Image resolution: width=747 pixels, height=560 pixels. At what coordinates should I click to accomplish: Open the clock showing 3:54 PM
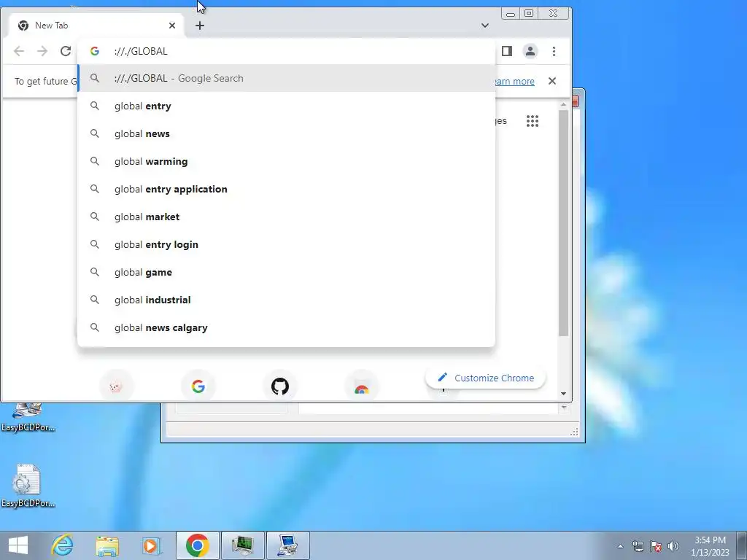[x=710, y=546]
